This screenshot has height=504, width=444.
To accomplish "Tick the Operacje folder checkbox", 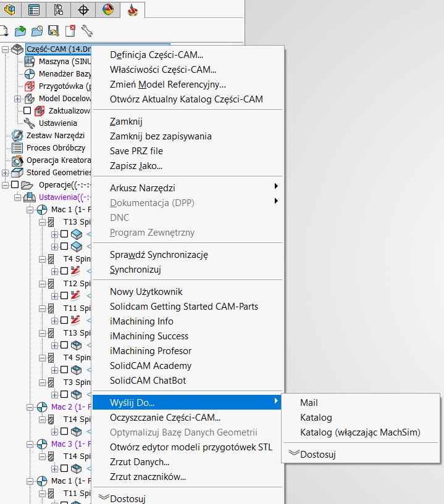I will [15, 184].
